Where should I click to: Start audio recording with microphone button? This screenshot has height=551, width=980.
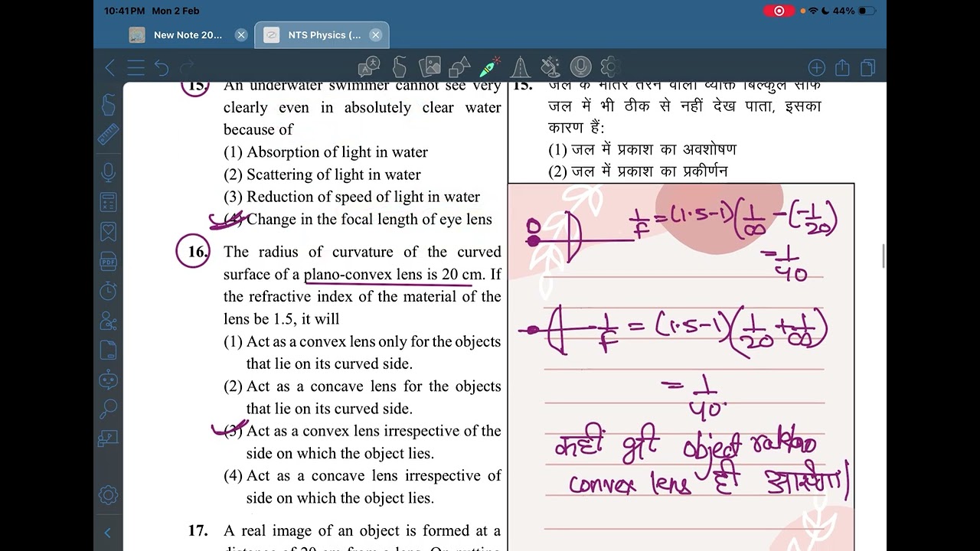click(580, 67)
